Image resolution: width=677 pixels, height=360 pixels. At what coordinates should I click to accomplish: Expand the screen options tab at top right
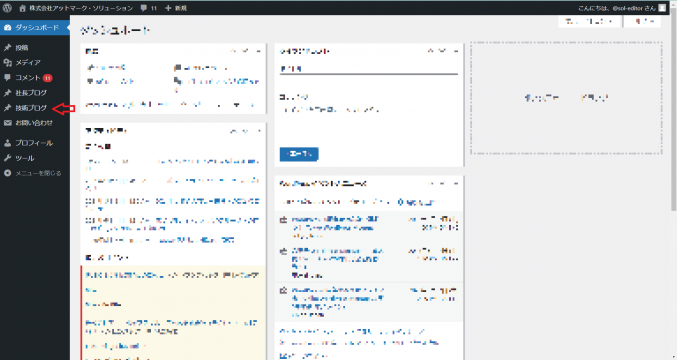coord(589,21)
